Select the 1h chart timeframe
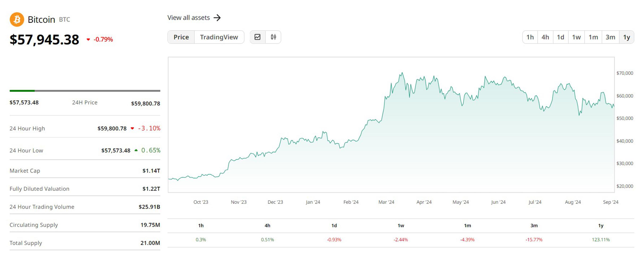 click(530, 37)
